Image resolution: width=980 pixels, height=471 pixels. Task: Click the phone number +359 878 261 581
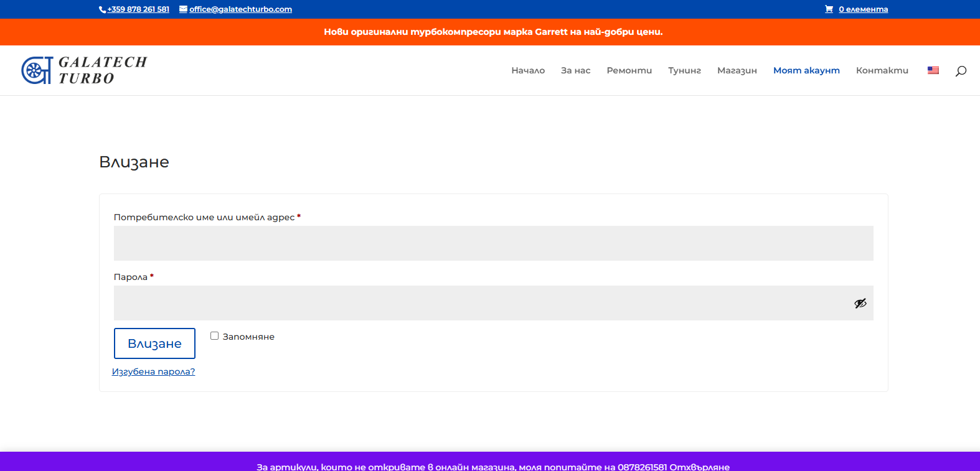[138, 9]
